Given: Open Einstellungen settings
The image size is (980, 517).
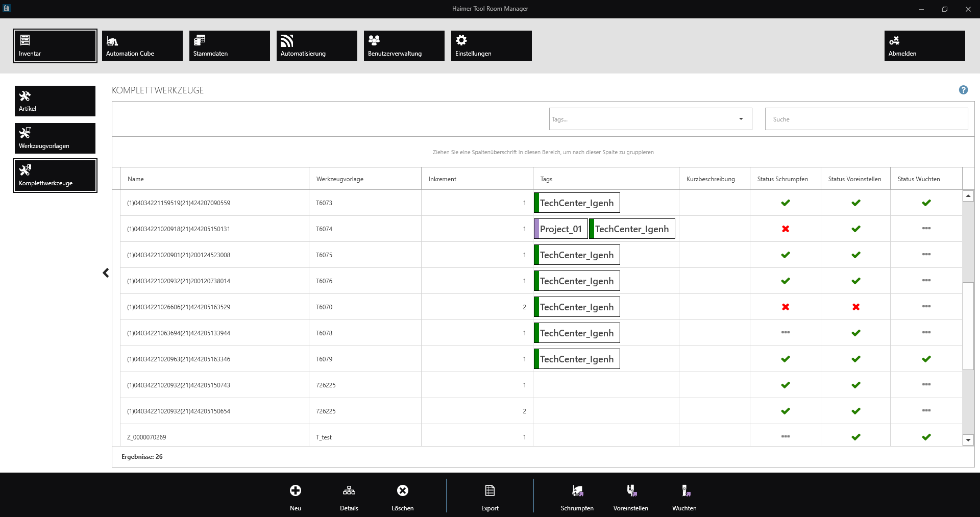Looking at the screenshot, I should point(492,46).
